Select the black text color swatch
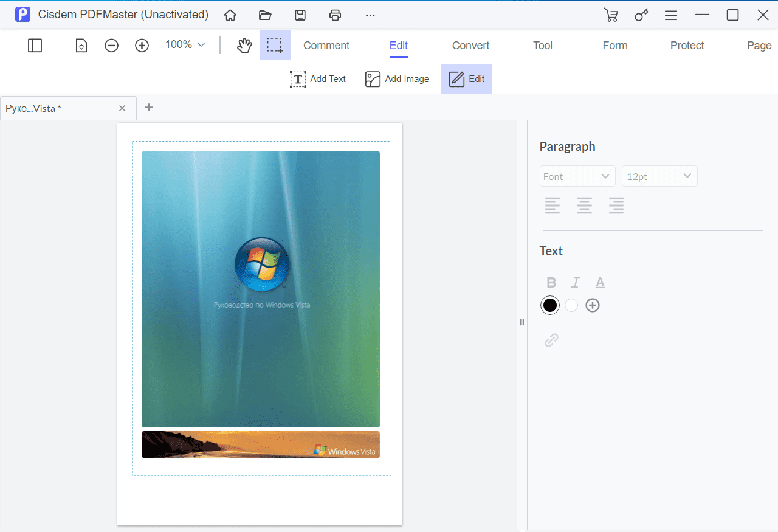Image resolution: width=778 pixels, height=532 pixels. [x=550, y=305]
